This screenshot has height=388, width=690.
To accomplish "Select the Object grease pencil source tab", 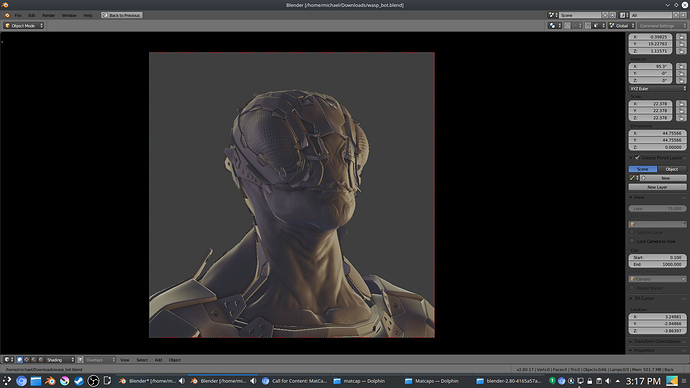I will point(672,169).
